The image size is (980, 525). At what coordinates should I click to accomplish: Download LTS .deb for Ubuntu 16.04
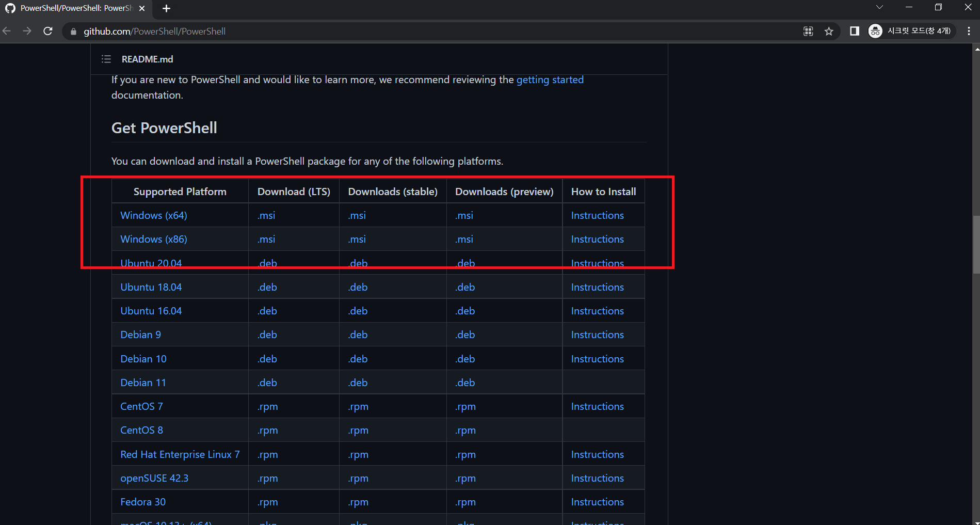coord(267,311)
